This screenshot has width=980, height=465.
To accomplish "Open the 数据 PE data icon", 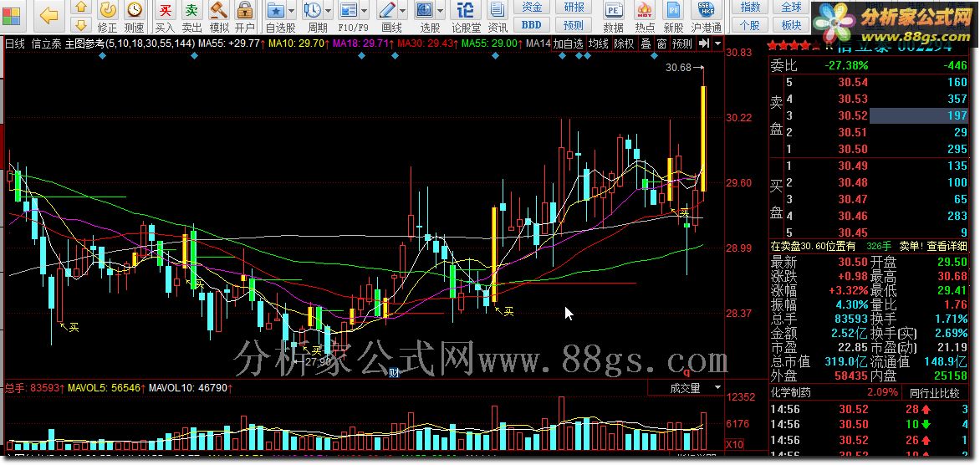I will (x=614, y=17).
